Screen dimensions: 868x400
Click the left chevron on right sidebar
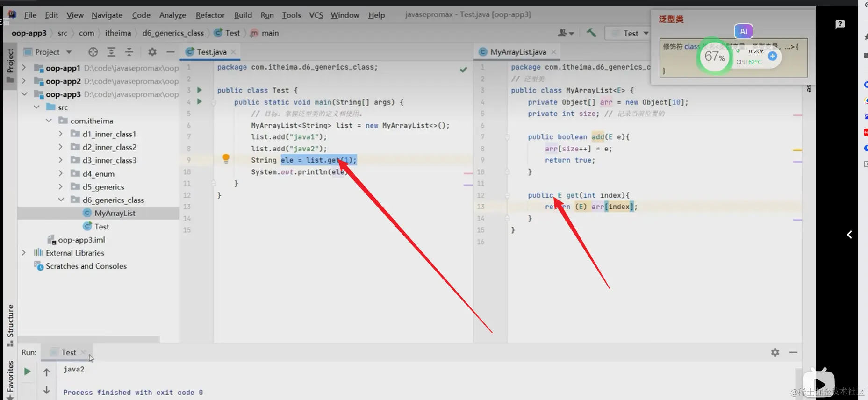tap(849, 235)
